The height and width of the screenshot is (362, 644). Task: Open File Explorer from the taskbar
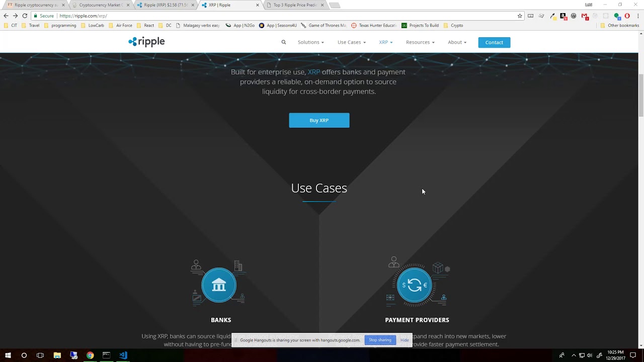click(57, 355)
